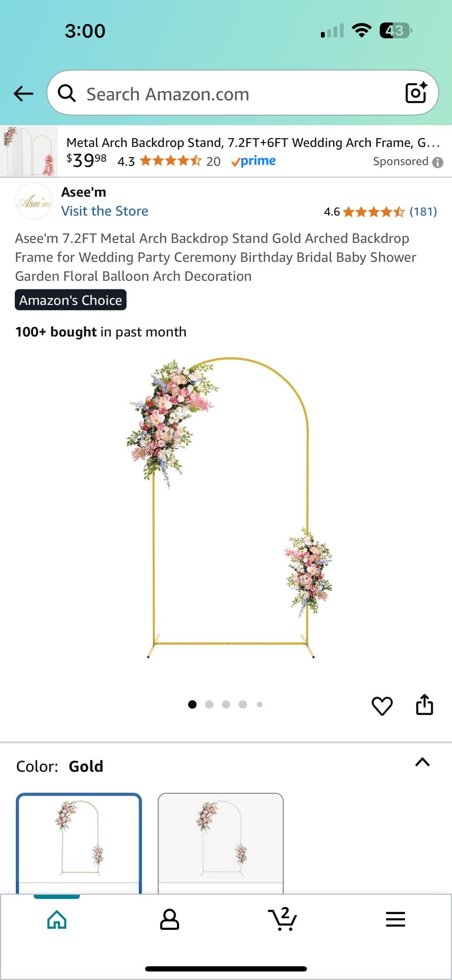Open camera lens search icon

tap(416, 93)
